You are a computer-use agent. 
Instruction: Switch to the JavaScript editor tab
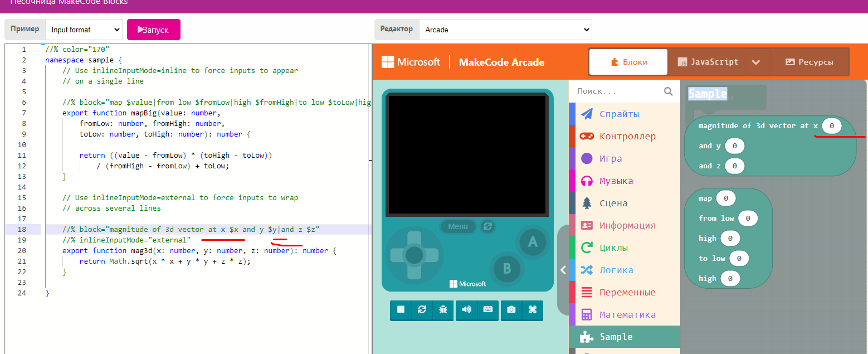pyautogui.click(x=708, y=62)
